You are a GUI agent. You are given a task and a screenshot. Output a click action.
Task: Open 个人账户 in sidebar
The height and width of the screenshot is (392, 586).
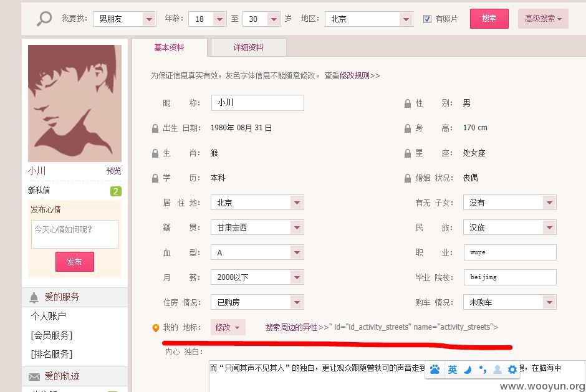49,316
